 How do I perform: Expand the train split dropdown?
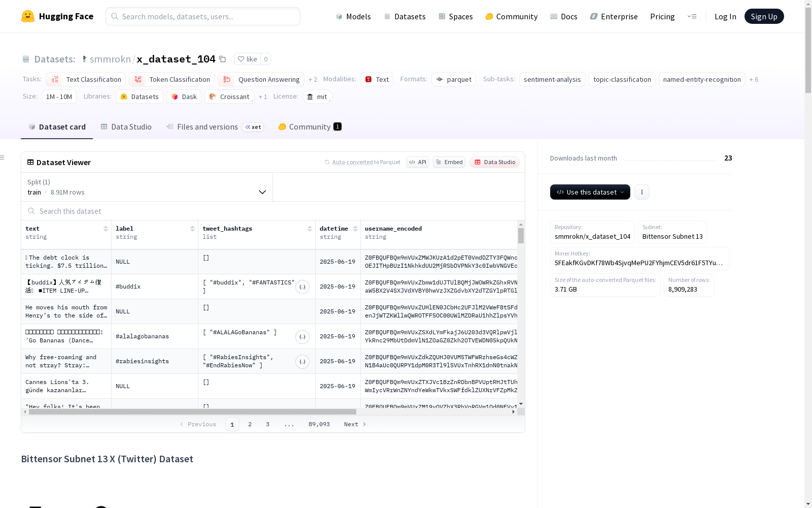(x=147, y=187)
